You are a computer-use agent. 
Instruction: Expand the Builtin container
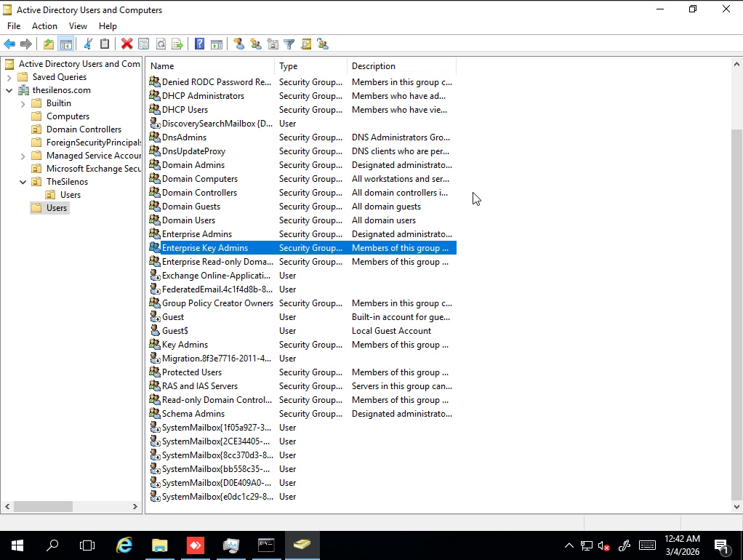(23, 103)
